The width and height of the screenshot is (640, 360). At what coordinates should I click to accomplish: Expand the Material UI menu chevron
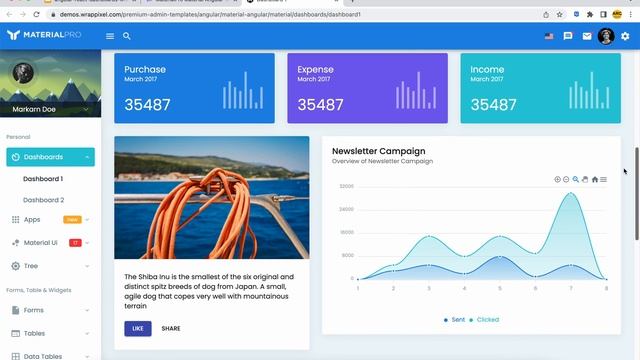tap(87, 243)
